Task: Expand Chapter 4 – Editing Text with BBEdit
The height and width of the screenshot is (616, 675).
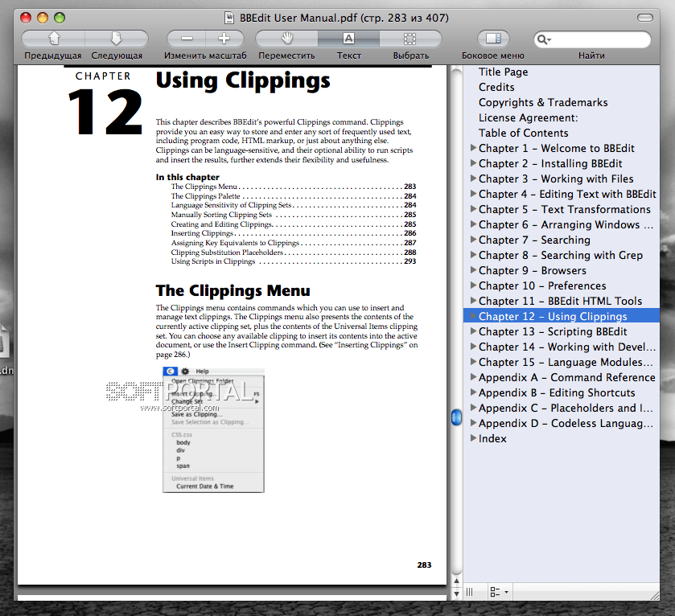Action: tap(473, 194)
